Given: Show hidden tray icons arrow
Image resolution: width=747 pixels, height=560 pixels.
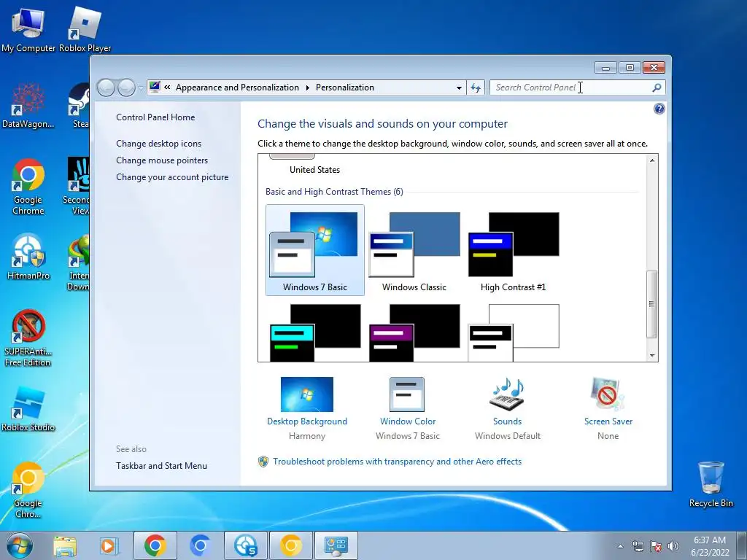Looking at the screenshot, I should point(620,546).
